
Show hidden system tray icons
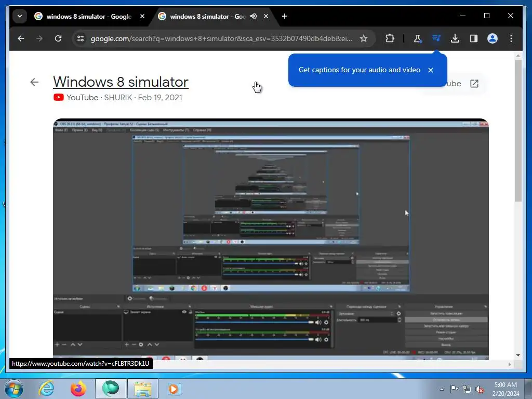tap(442, 389)
